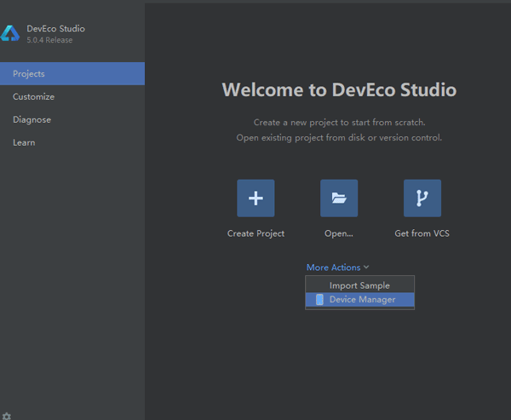
Task: Click the open folder icon button
Action: [339, 198]
